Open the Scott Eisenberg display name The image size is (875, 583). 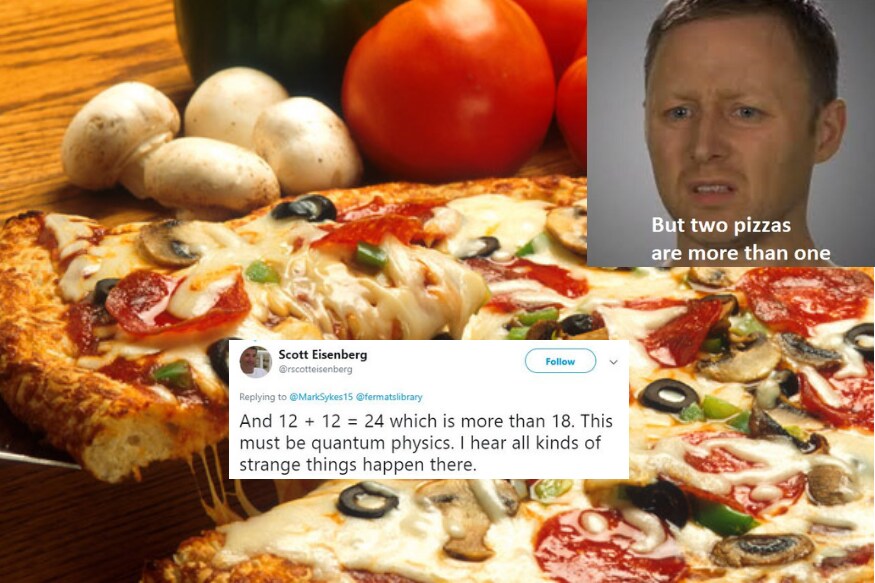click(x=323, y=354)
